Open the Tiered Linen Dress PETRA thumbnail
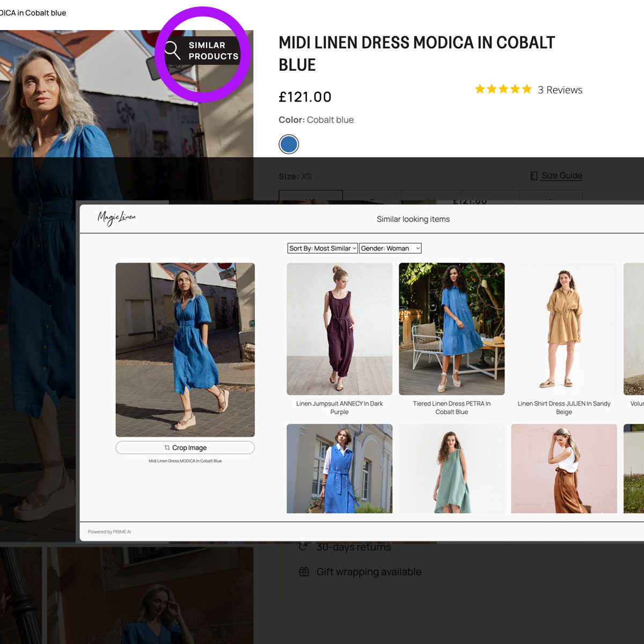The image size is (644, 644). click(x=451, y=329)
